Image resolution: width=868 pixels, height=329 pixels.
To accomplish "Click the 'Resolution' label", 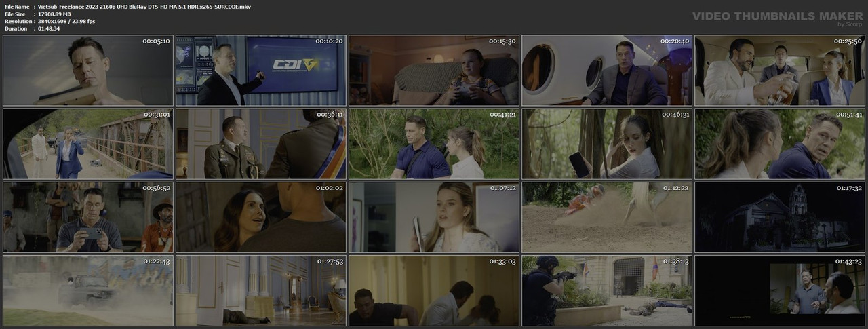I will 17,21.
